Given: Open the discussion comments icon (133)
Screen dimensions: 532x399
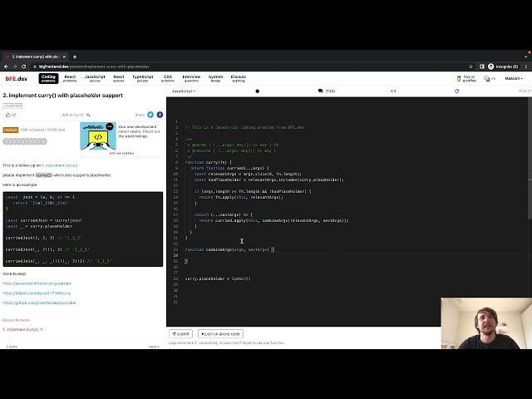Looking at the screenshot, I should [327, 91].
